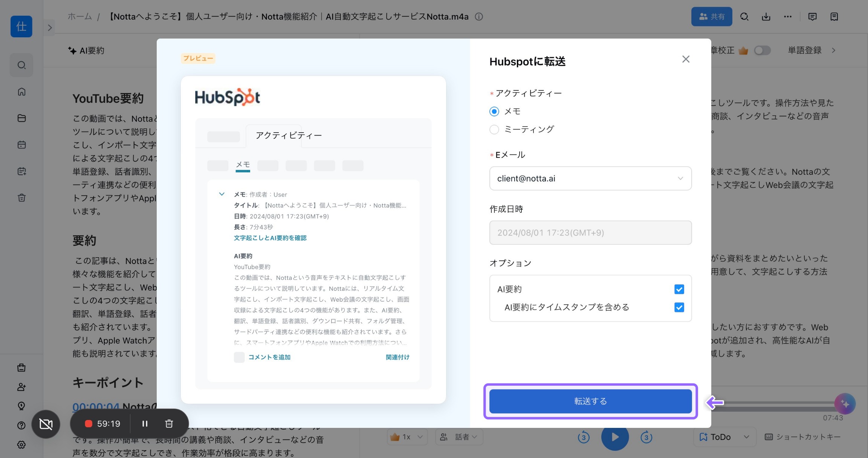Click the 作成日時 date field
This screenshot has height=458, width=868.
(x=590, y=232)
